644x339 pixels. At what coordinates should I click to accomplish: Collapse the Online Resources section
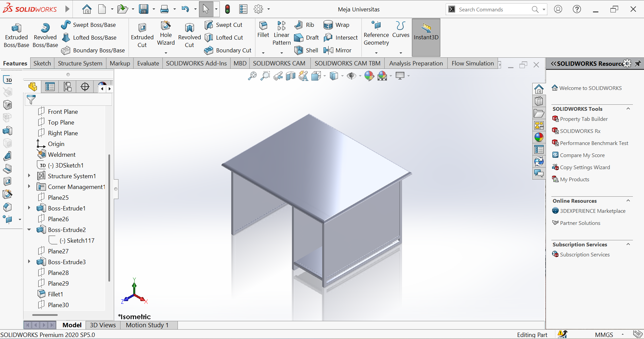(628, 201)
